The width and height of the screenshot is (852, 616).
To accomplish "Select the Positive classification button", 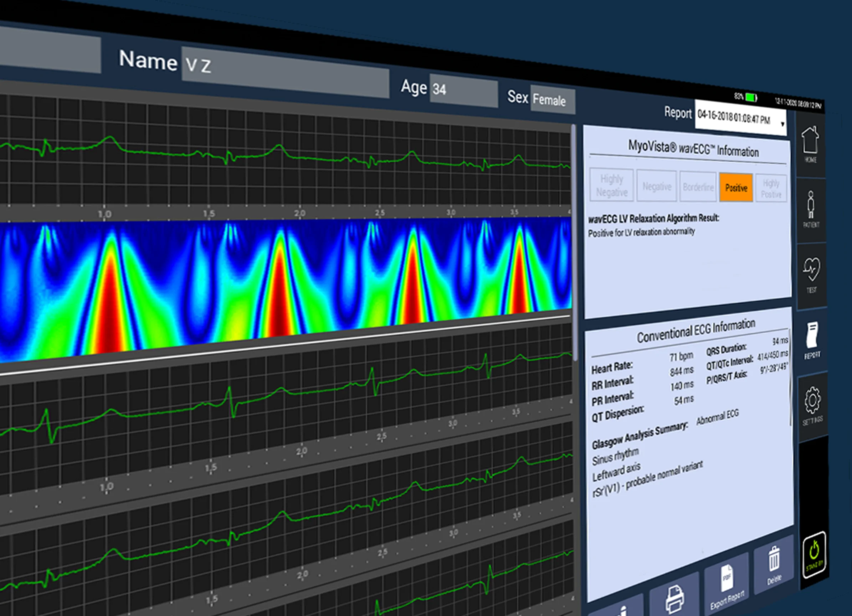I will click(x=736, y=188).
